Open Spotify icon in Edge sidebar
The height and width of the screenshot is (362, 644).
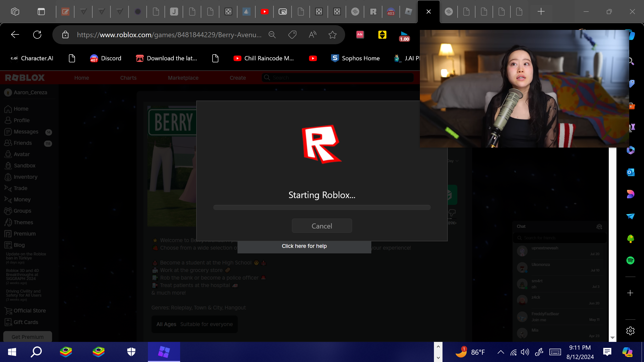(630, 260)
